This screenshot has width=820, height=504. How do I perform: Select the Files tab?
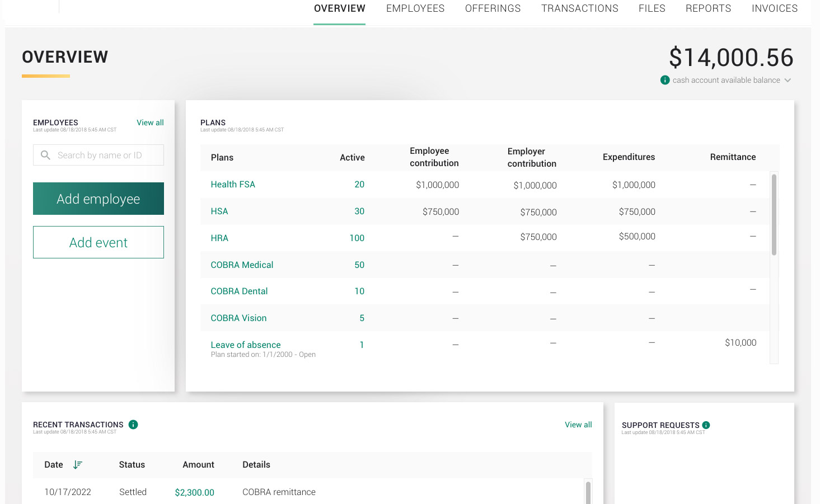(x=652, y=8)
